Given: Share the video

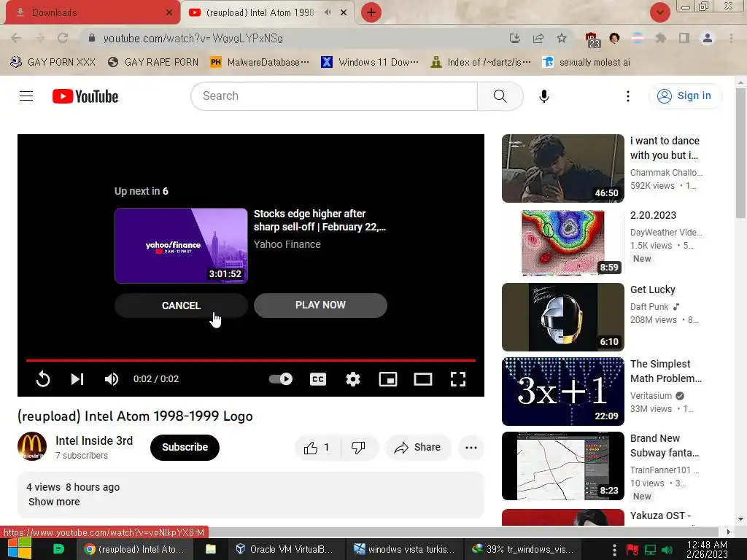Looking at the screenshot, I should tap(418, 448).
